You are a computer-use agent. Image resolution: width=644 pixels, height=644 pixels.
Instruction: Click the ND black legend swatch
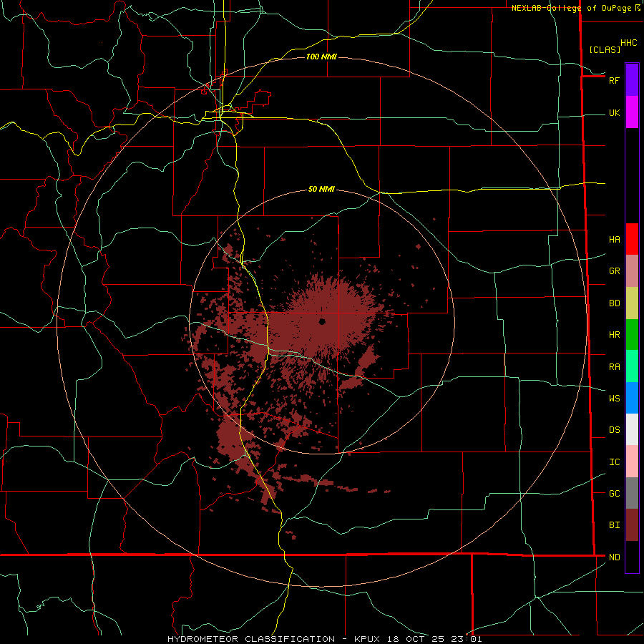[x=632, y=557]
